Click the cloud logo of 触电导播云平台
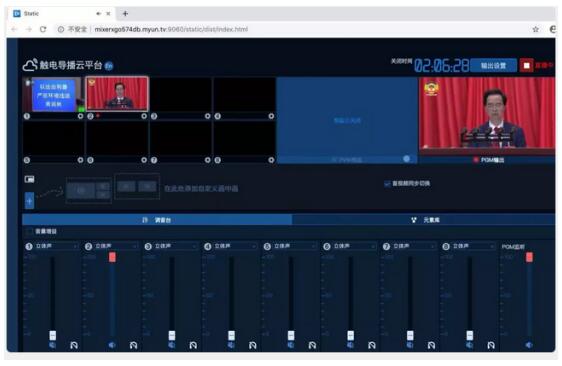The width and height of the screenshot is (562, 366). [30, 65]
